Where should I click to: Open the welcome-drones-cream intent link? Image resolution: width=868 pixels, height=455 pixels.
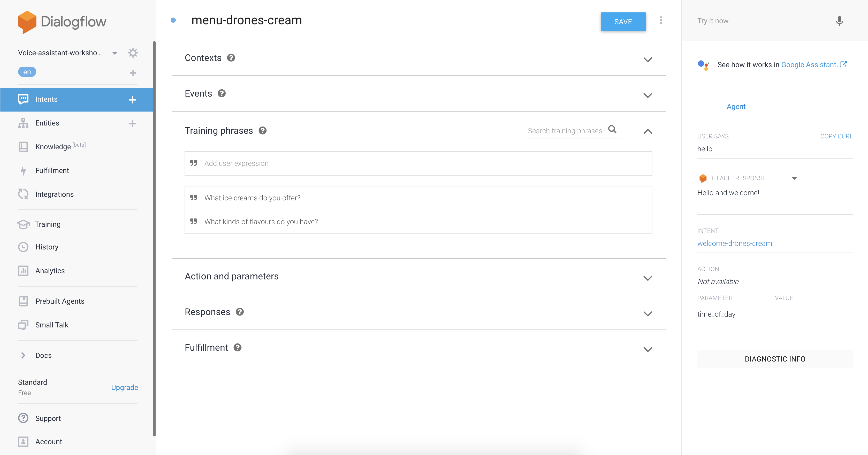click(x=735, y=243)
